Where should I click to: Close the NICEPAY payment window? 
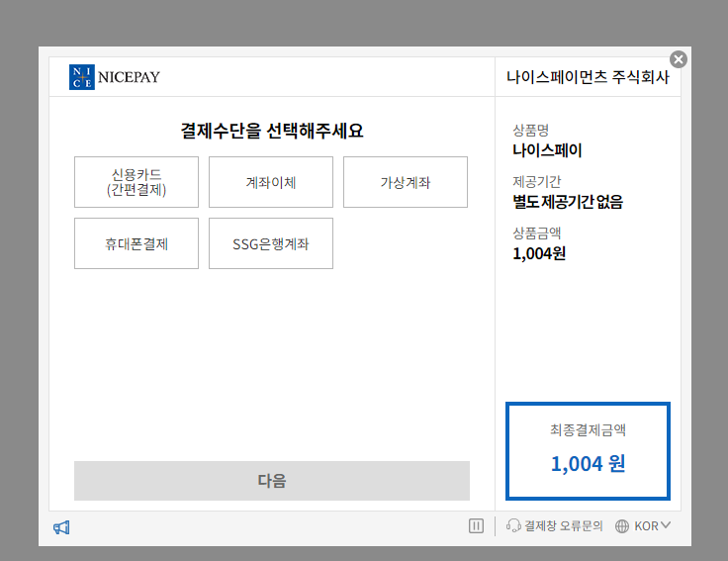coord(679,59)
